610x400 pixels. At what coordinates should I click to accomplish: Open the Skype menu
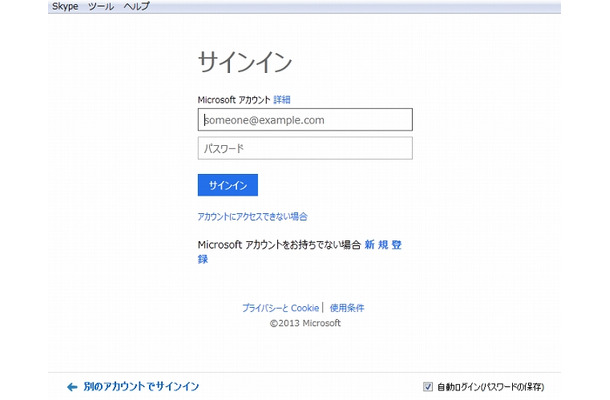click(x=65, y=7)
